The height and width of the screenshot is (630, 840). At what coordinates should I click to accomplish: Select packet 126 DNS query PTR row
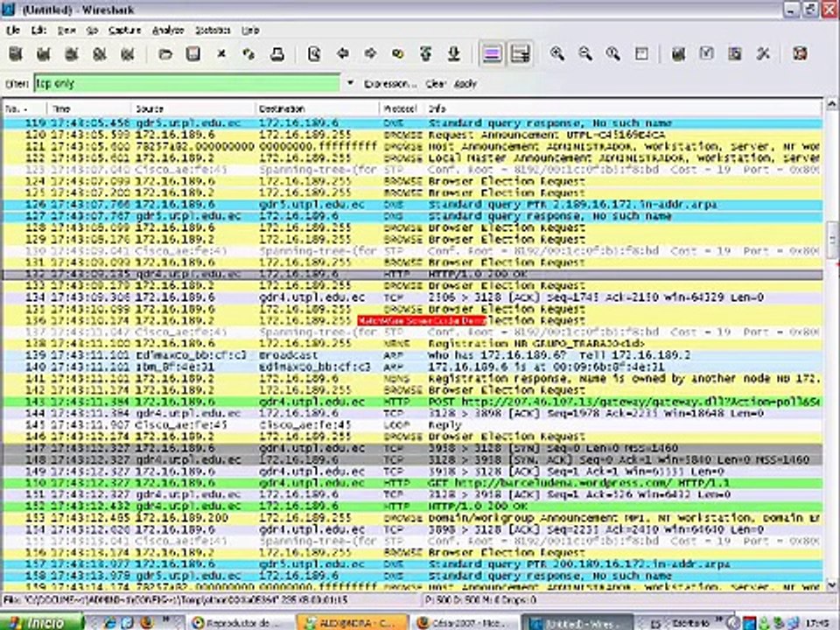(x=412, y=205)
